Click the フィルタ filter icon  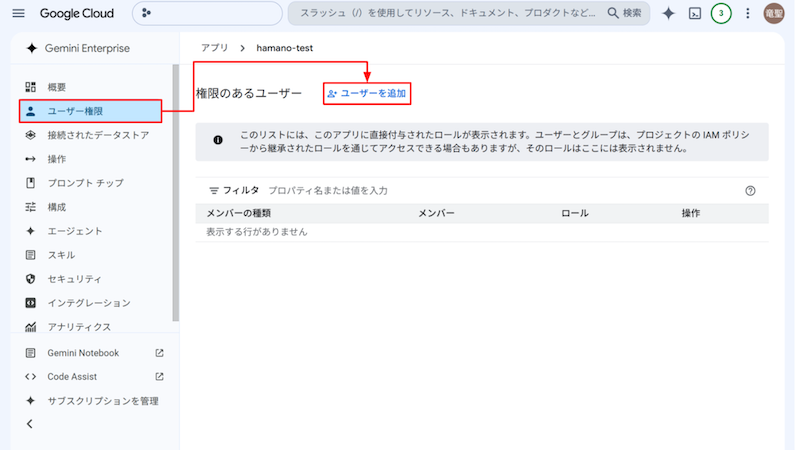(x=214, y=191)
